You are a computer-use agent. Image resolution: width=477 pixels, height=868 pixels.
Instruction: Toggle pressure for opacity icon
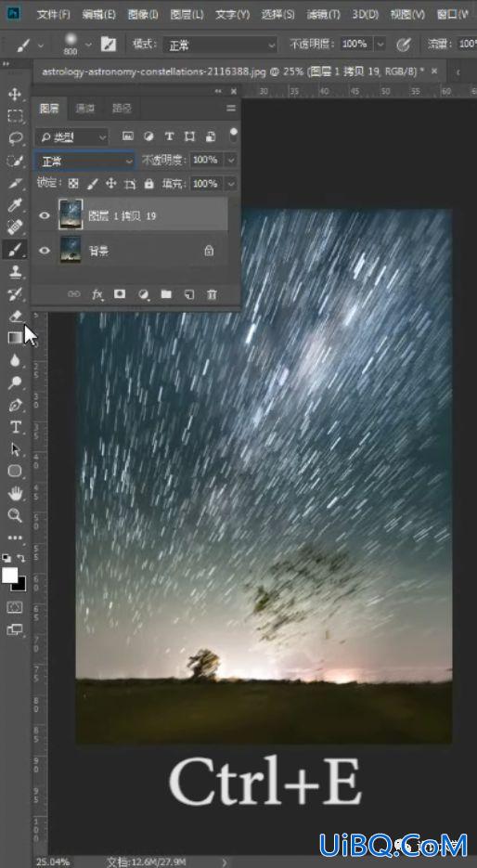pos(404,45)
